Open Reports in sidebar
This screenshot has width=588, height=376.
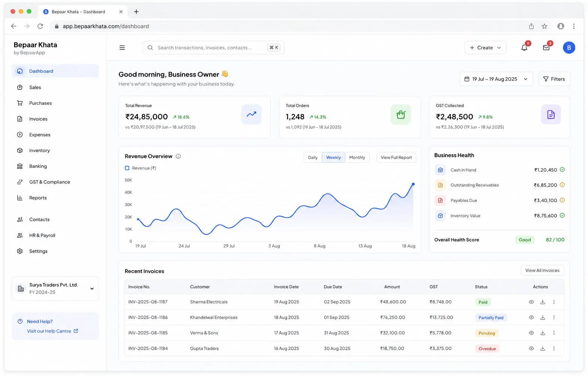[x=55, y=198]
